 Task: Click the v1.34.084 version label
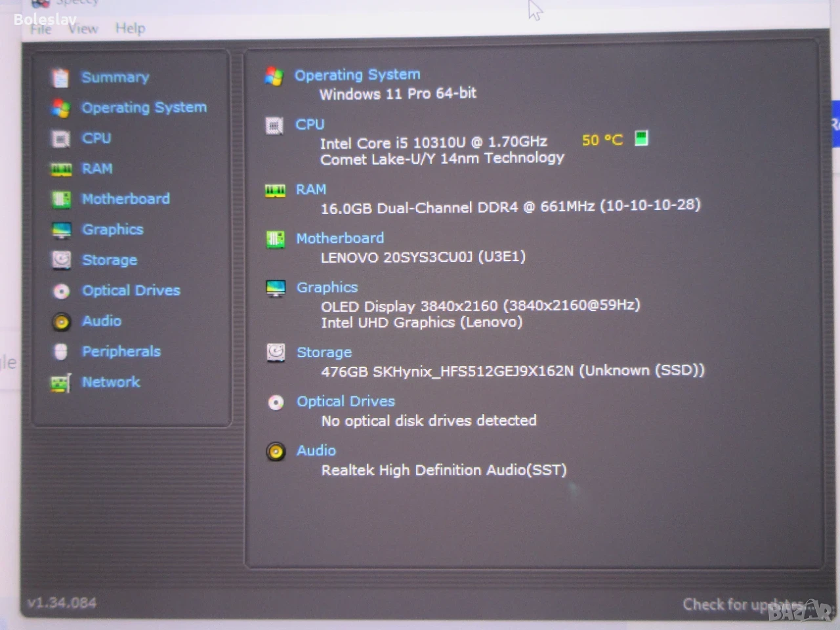pos(62,603)
